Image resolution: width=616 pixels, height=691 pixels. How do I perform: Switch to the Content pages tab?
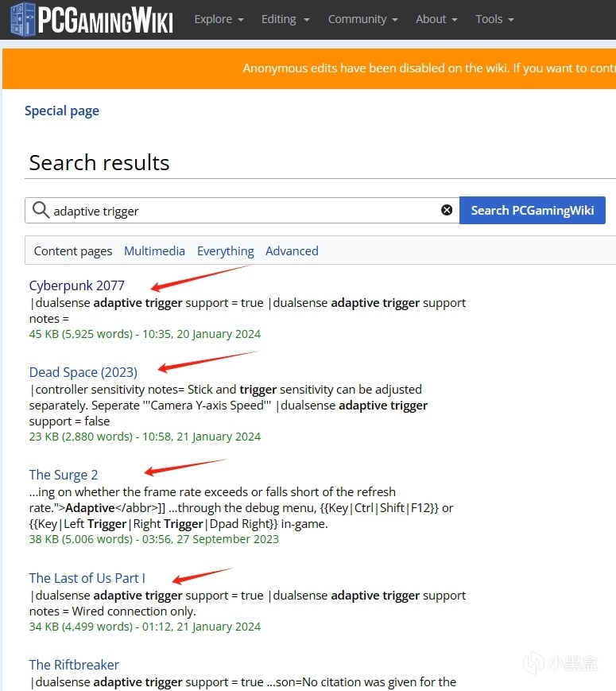click(73, 251)
